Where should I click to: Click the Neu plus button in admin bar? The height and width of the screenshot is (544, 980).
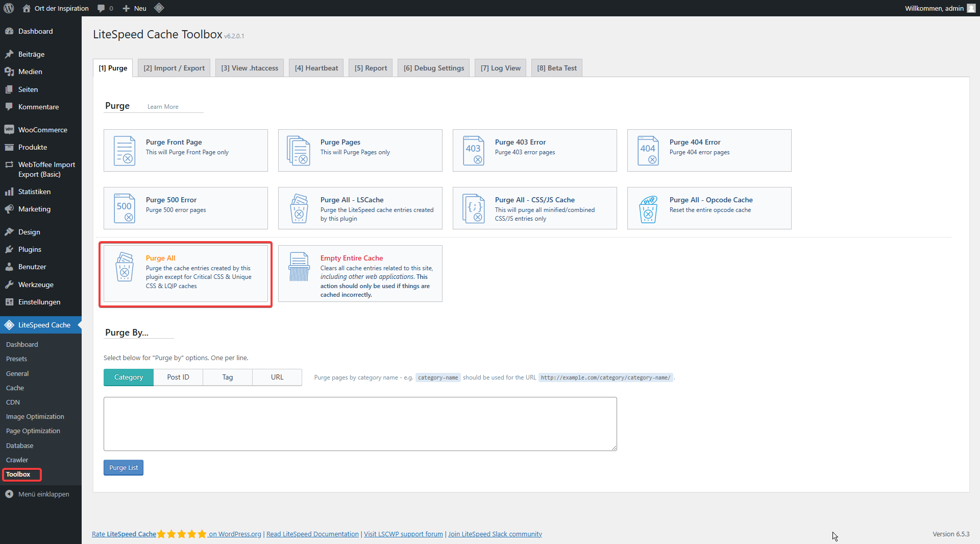[x=135, y=8]
